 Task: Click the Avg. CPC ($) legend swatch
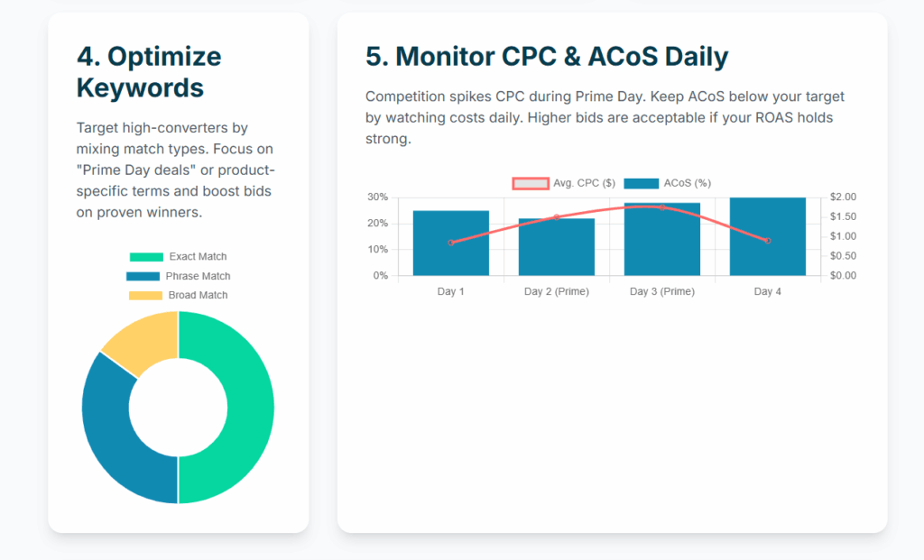[x=530, y=183]
